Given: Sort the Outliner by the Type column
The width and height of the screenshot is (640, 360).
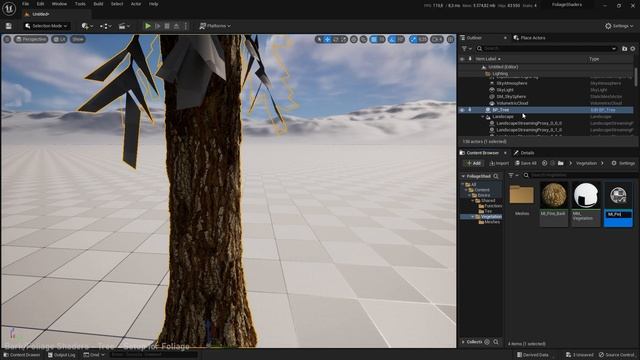Looking at the screenshot, I should (x=594, y=59).
